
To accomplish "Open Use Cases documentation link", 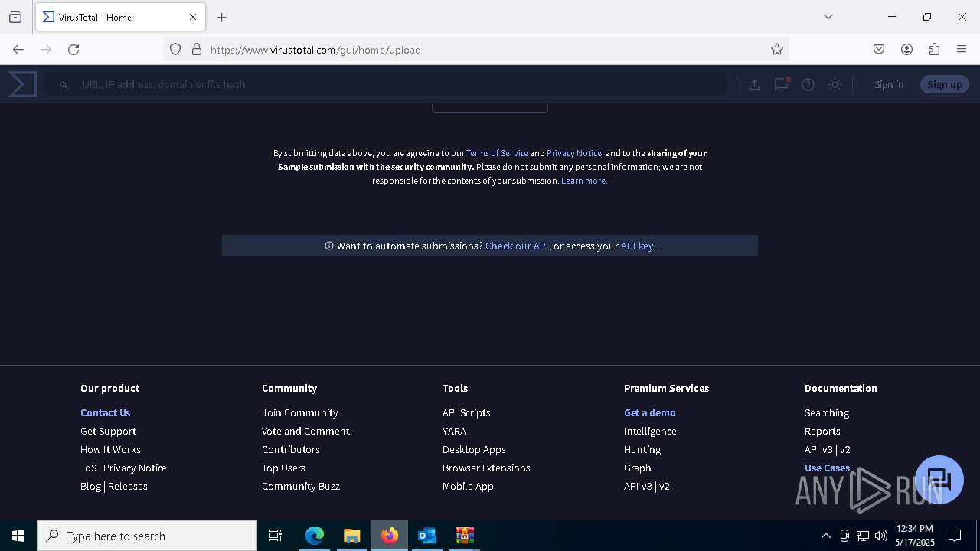I will (x=827, y=468).
